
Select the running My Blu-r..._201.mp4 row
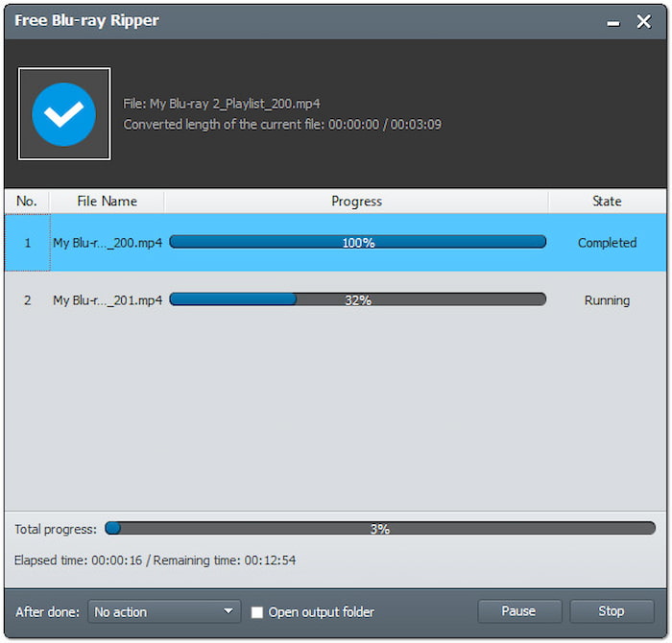coord(107,300)
